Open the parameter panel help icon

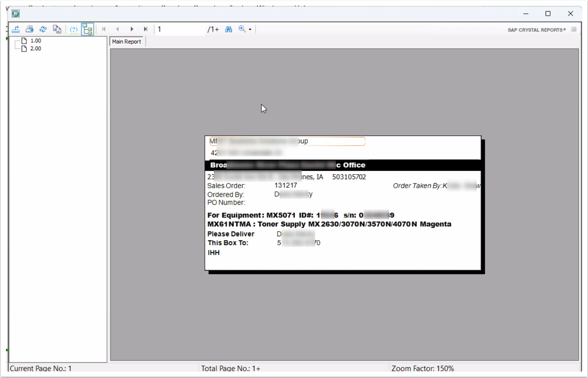74,29
